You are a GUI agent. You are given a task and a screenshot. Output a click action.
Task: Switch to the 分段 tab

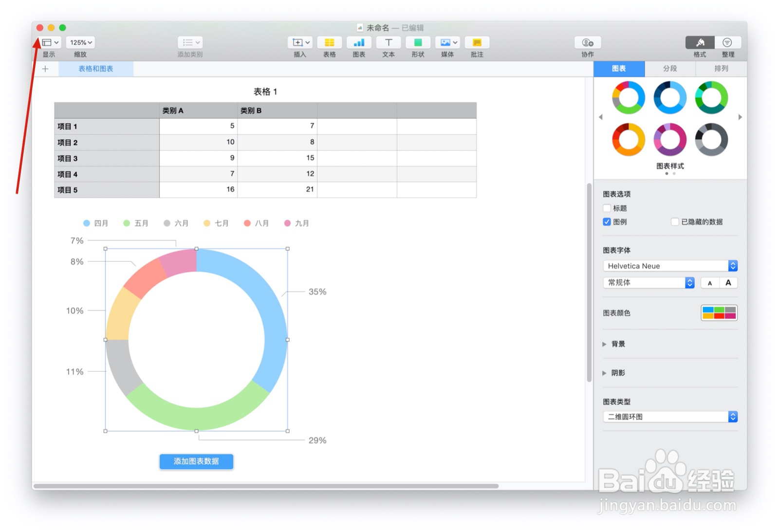point(670,69)
